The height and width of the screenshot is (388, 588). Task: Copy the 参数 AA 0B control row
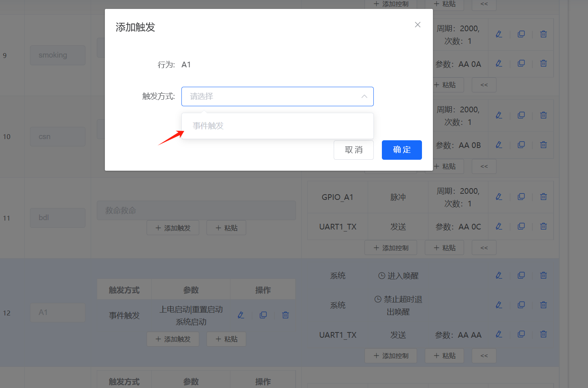(521, 145)
